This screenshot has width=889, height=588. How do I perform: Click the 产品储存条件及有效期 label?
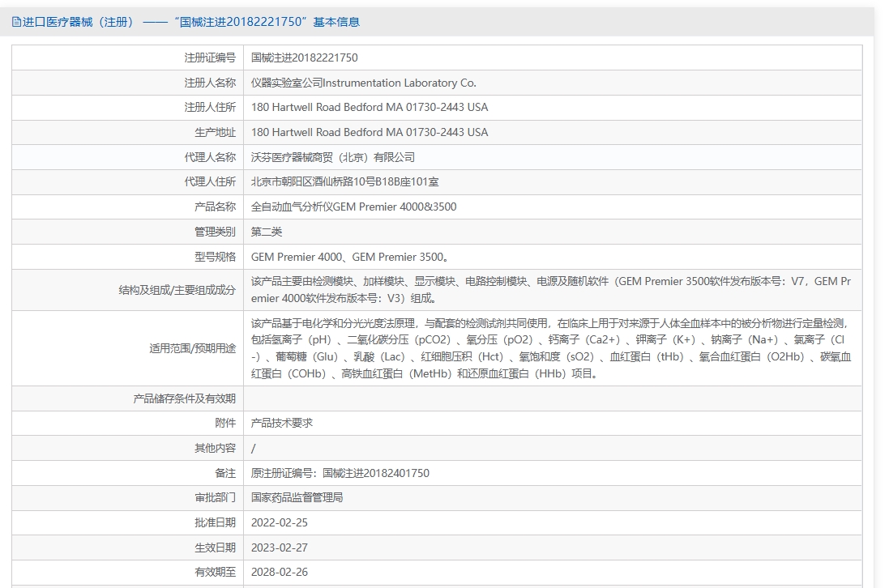coord(184,398)
